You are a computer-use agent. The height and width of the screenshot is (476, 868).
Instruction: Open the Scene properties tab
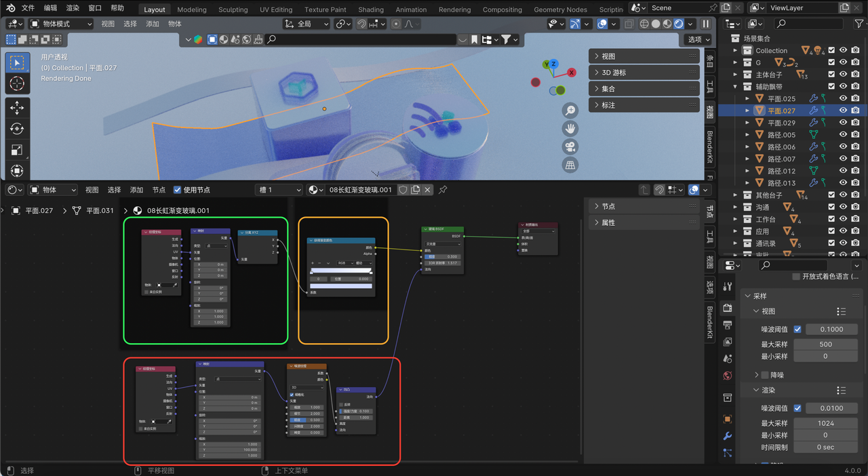coord(727,359)
